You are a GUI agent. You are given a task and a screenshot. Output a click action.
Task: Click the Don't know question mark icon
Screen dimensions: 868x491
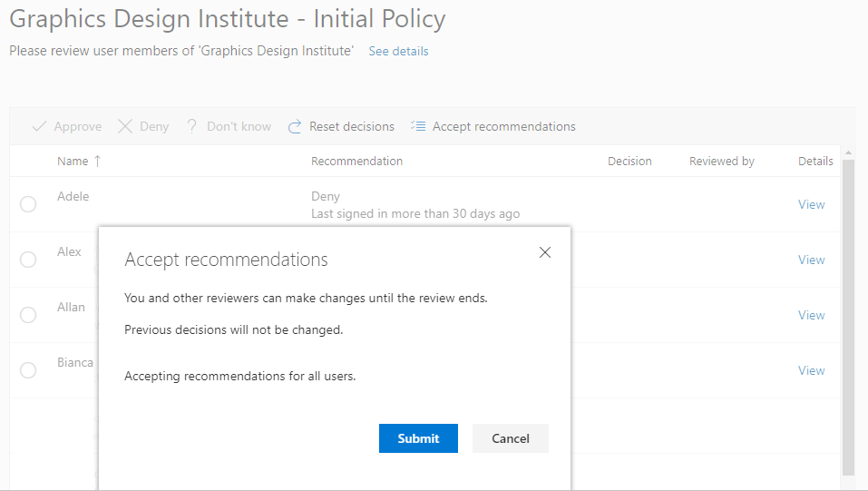point(192,127)
